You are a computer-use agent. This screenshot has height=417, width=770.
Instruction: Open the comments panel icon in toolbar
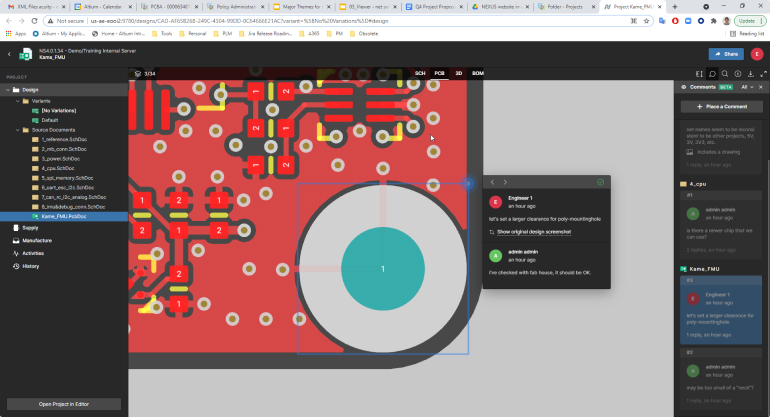point(712,73)
